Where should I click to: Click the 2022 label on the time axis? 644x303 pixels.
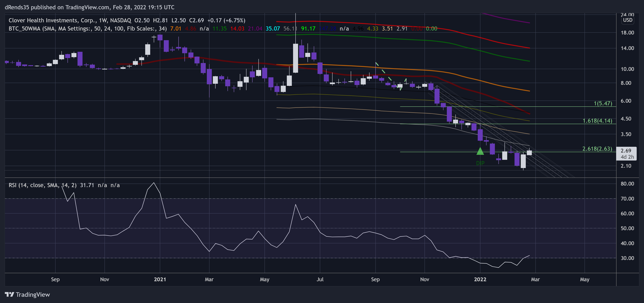pyautogui.click(x=480, y=279)
